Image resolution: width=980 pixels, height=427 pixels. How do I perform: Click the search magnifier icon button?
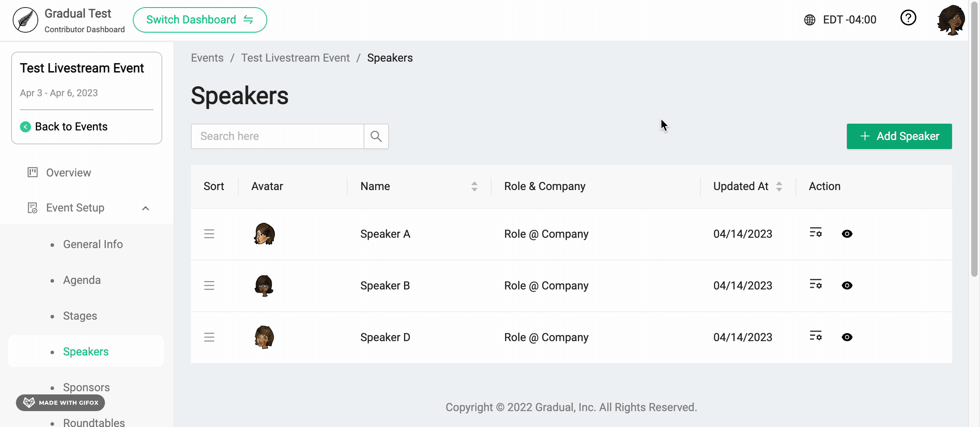[x=376, y=136]
